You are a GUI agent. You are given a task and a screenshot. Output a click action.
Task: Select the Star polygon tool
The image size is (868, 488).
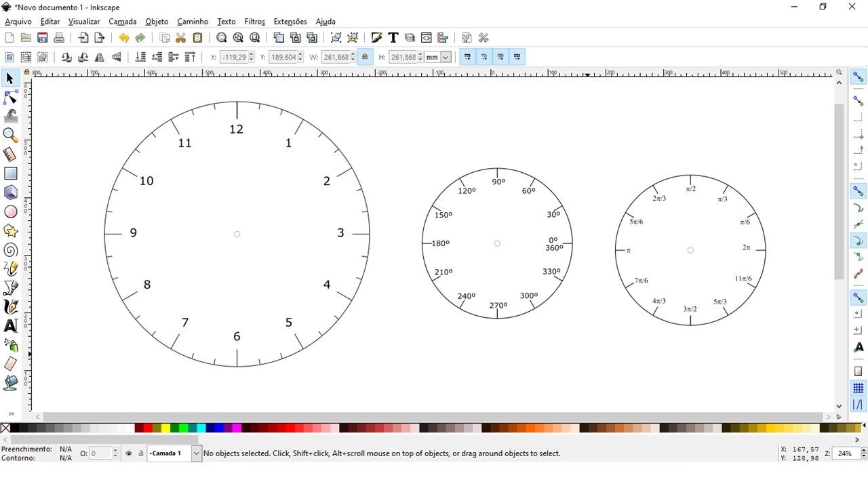pyautogui.click(x=10, y=230)
